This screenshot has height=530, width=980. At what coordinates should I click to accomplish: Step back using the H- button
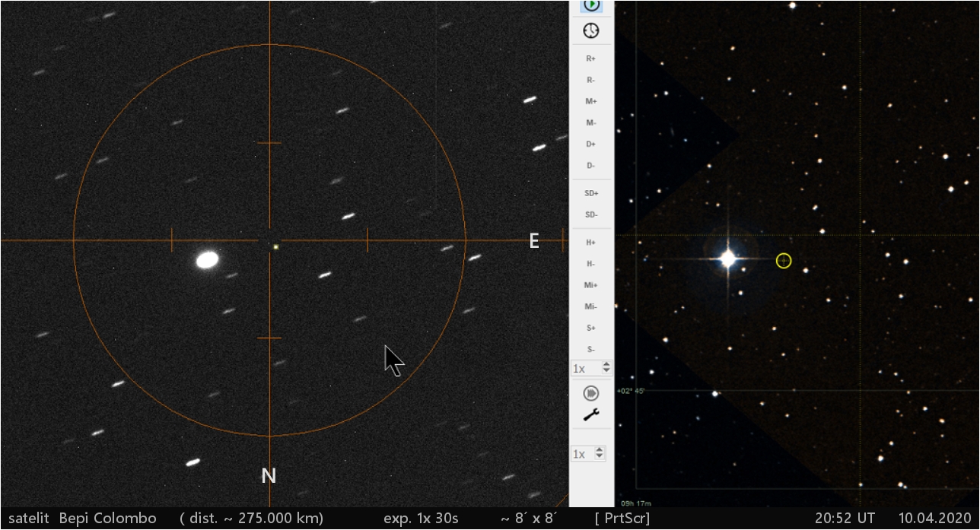point(591,264)
